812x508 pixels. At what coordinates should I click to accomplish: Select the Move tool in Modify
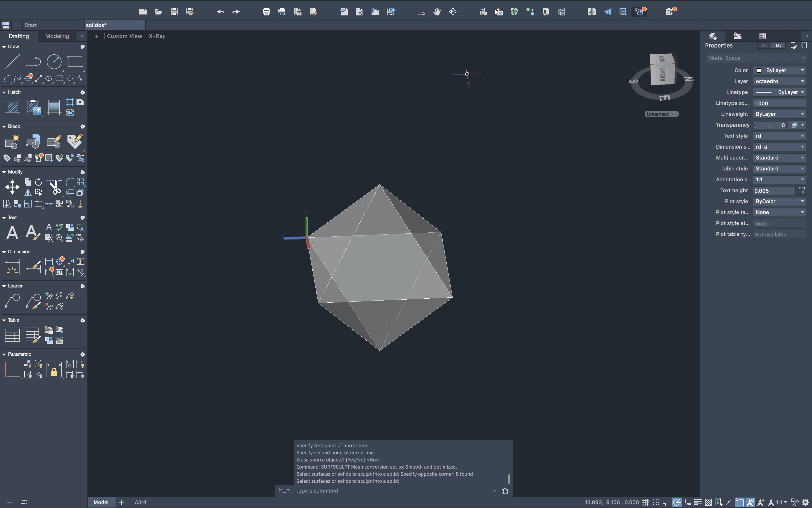tap(12, 187)
